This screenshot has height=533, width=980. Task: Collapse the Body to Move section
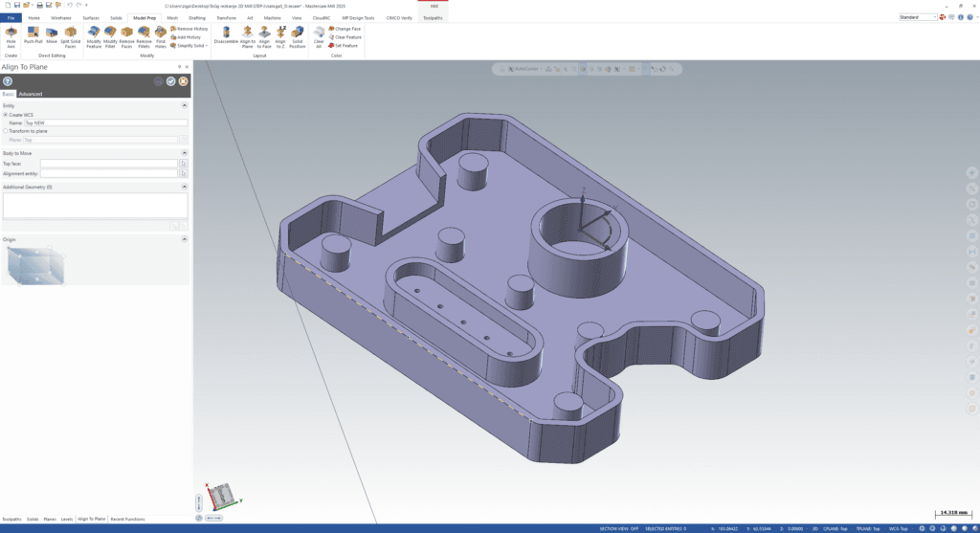point(184,153)
